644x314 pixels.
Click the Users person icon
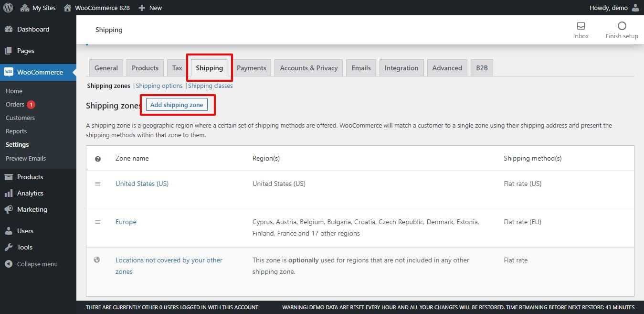(9, 231)
